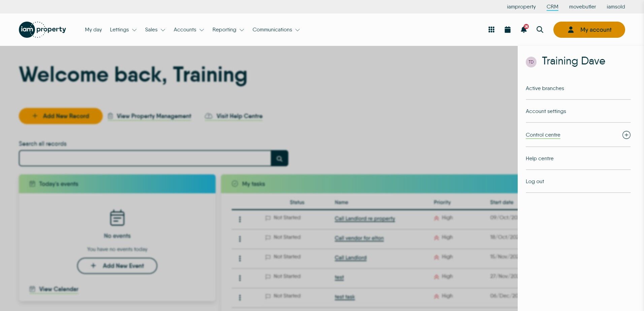Click the Start date column header

(502, 202)
